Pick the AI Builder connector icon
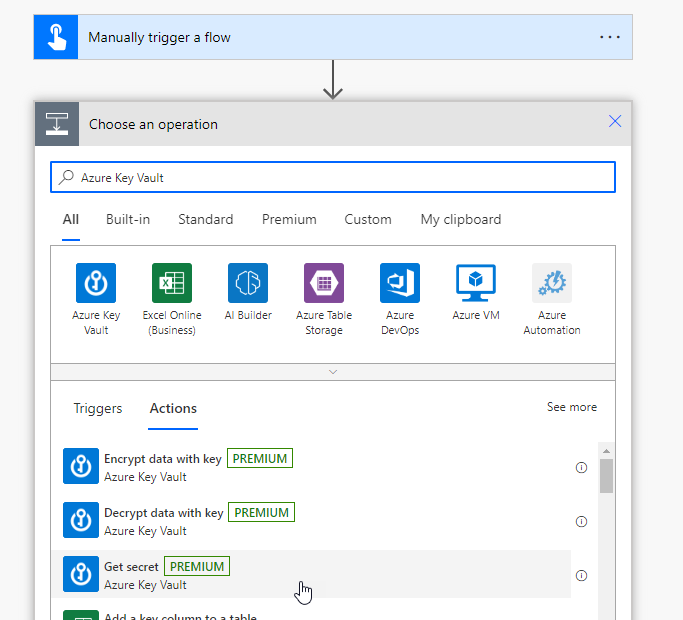Screen dimensions: 683x620 (248, 283)
